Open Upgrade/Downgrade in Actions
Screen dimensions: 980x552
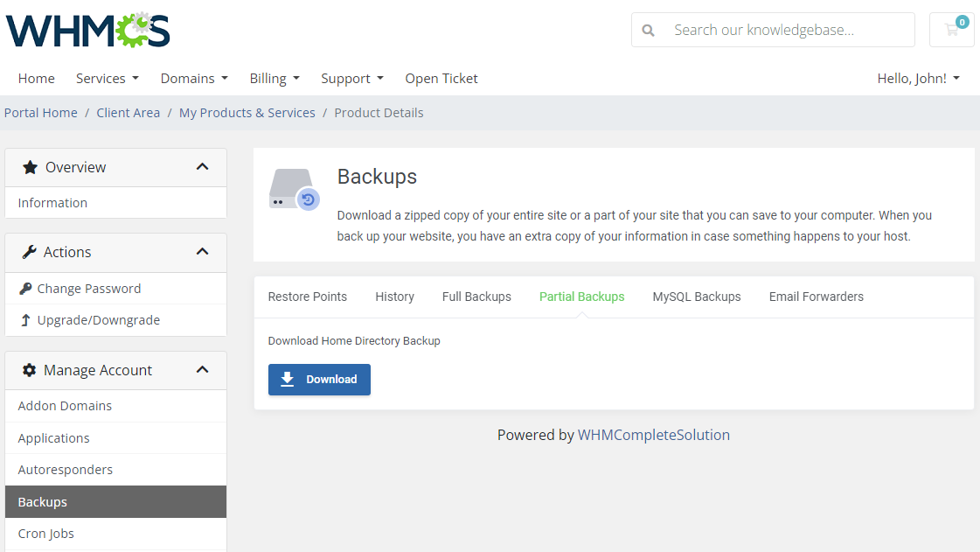coord(115,320)
